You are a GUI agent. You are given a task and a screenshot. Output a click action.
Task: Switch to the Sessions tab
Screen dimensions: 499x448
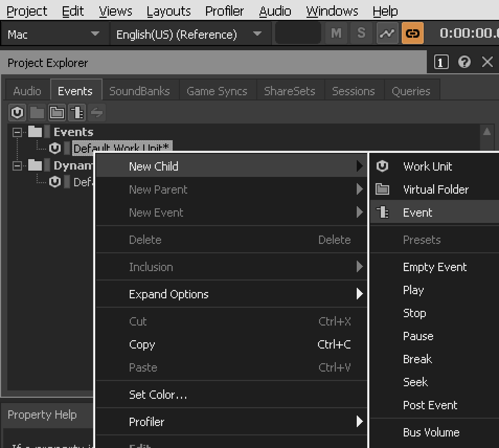click(354, 91)
